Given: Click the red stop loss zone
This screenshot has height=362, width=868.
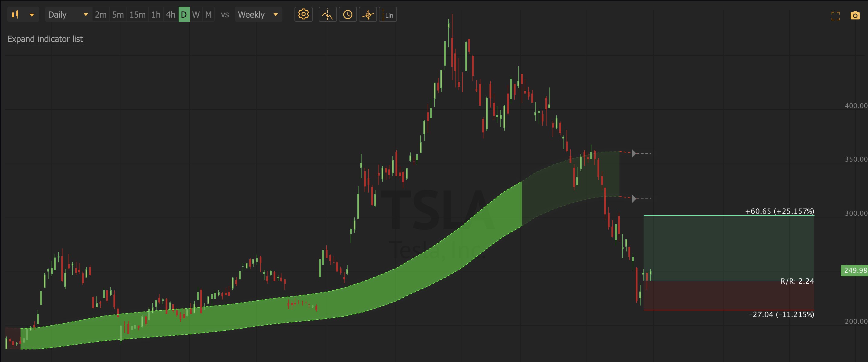Looking at the screenshot, I should pyautogui.click(x=729, y=295).
